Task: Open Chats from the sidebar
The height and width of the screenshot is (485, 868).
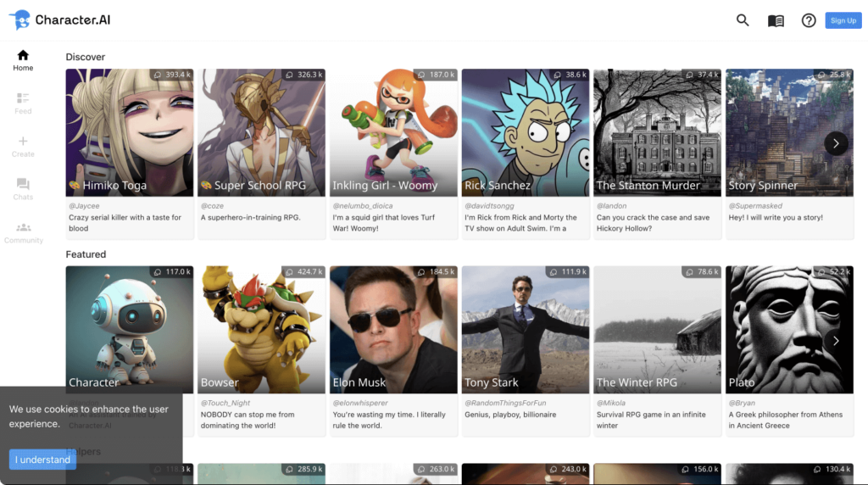Action: click(x=23, y=189)
